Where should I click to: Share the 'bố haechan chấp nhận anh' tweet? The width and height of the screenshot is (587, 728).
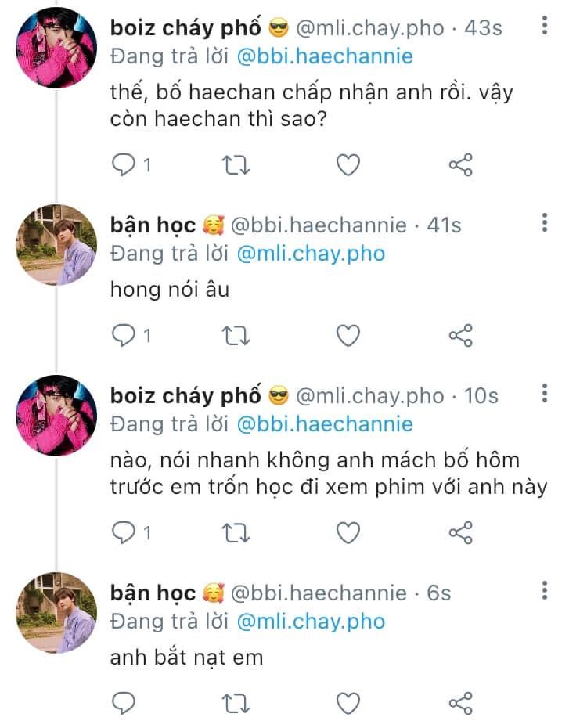point(460,165)
